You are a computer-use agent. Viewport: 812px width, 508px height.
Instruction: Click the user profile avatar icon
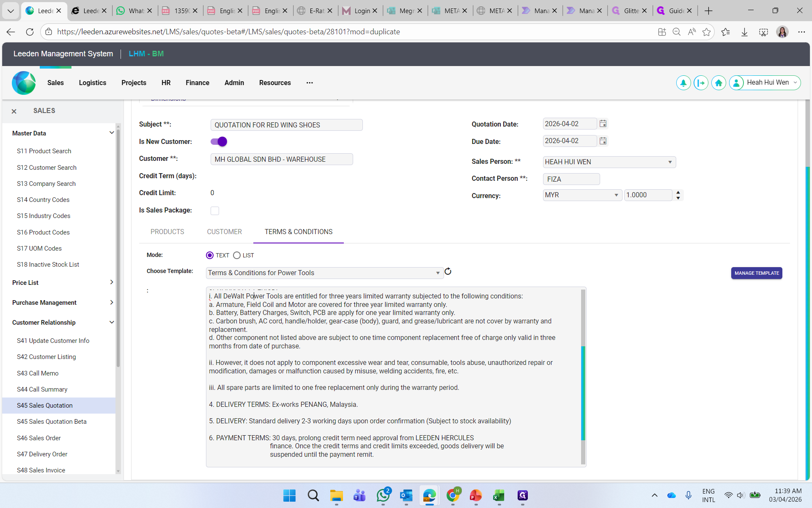point(736,83)
